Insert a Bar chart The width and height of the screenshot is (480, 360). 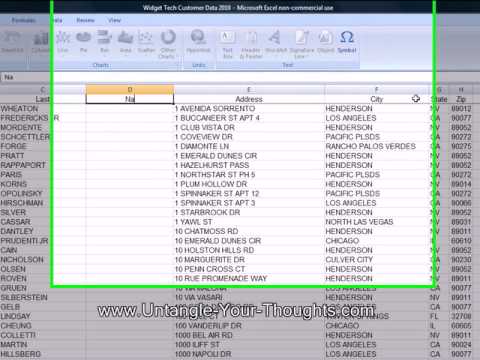[105, 42]
